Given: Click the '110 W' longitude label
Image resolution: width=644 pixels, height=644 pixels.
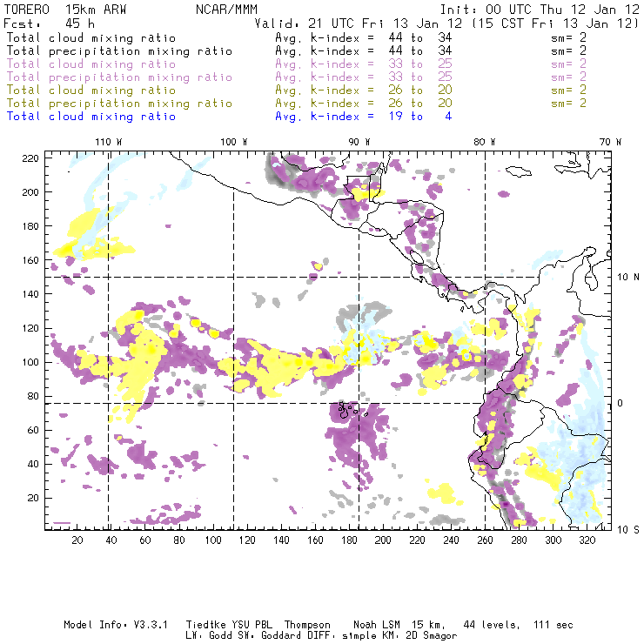Looking at the screenshot, I should [109, 142].
